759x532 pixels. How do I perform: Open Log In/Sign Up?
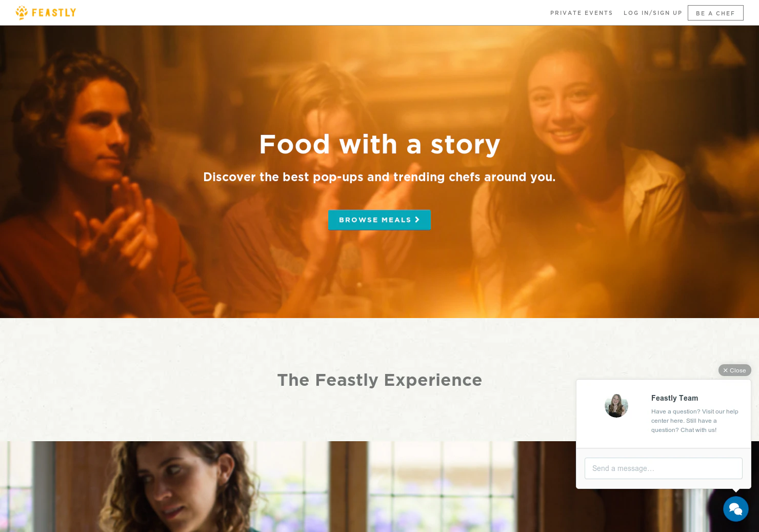click(653, 13)
